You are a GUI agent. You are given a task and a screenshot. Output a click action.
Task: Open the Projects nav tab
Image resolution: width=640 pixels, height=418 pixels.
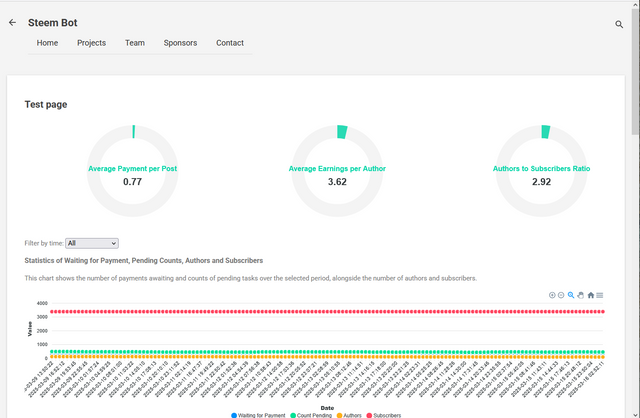(91, 43)
